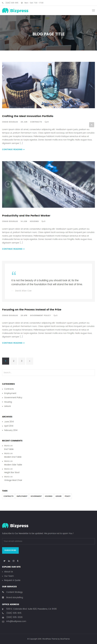Open the LinkedIn social icon in footer
This screenshot has width=97, height=644.
tap(9, 561)
